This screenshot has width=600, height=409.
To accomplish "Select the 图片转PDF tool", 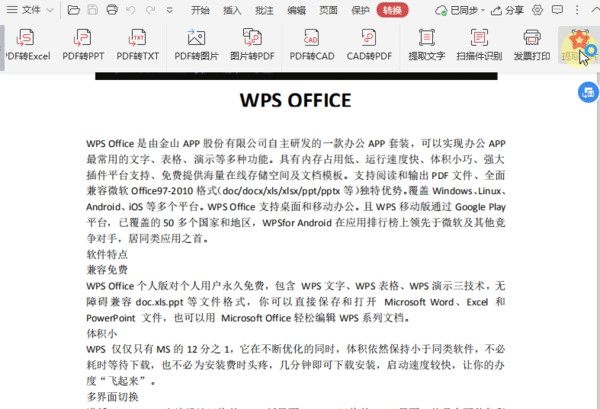I will [x=252, y=45].
